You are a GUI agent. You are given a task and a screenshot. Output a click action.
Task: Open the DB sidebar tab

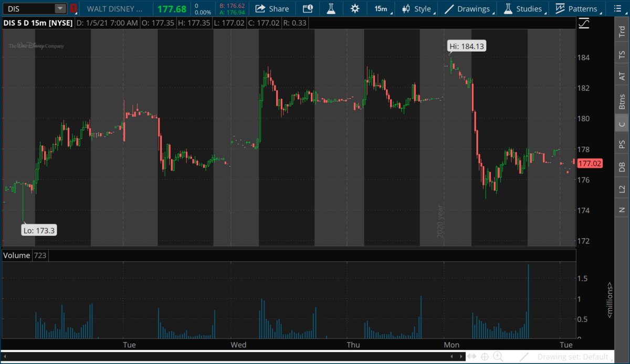[622, 167]
